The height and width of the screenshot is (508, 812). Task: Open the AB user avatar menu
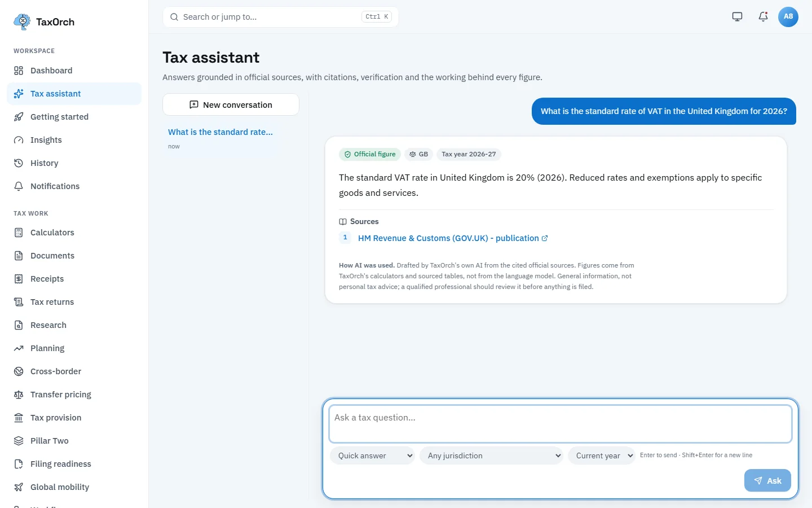(788, 16)
